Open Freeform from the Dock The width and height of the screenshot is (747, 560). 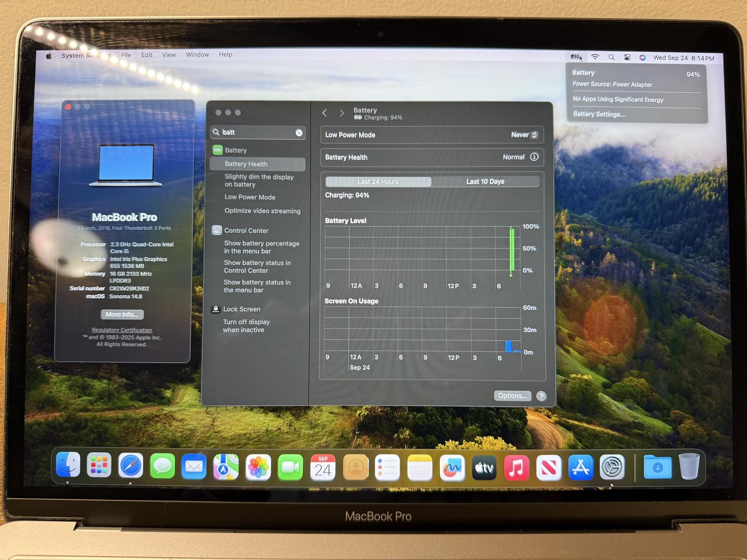(x=452, y=468)
